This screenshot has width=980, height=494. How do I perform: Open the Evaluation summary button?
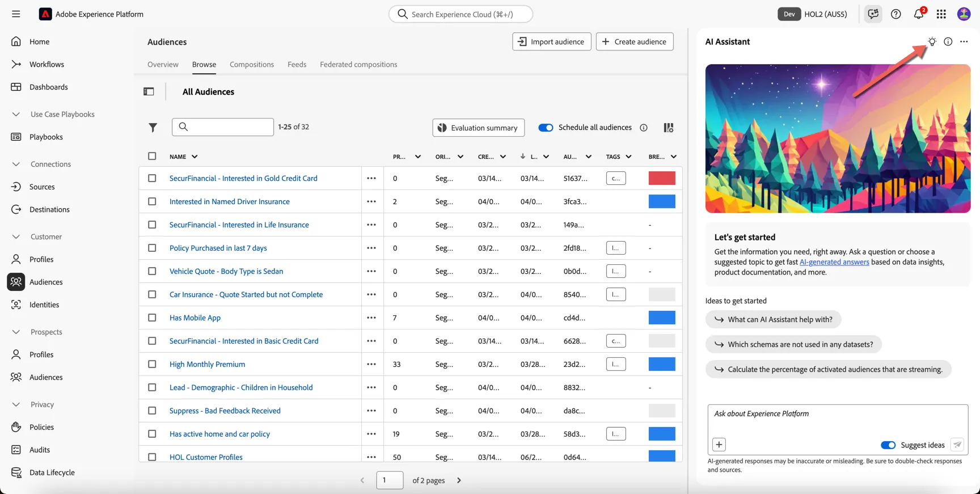pyautogui.click(x=479, y=128)
